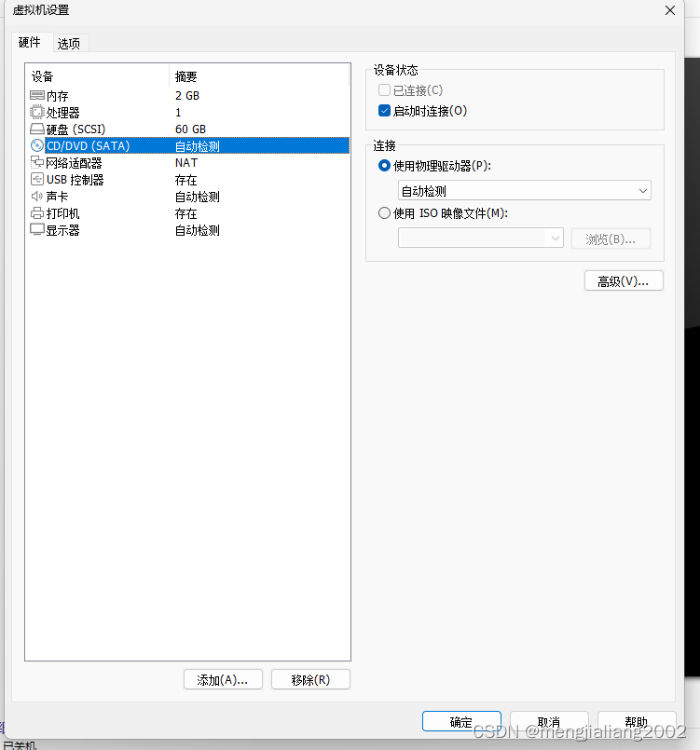Open the ISO image file path dropdown
The height and width of the screenshot is (750, 700).
(480, 239)
